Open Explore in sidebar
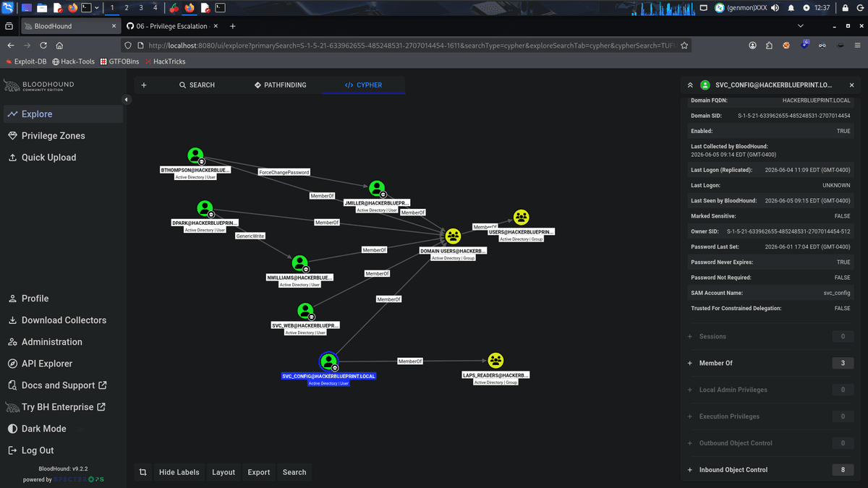This screenshot has width=868, height=488. pyautogui.click(x=62, y=114)
